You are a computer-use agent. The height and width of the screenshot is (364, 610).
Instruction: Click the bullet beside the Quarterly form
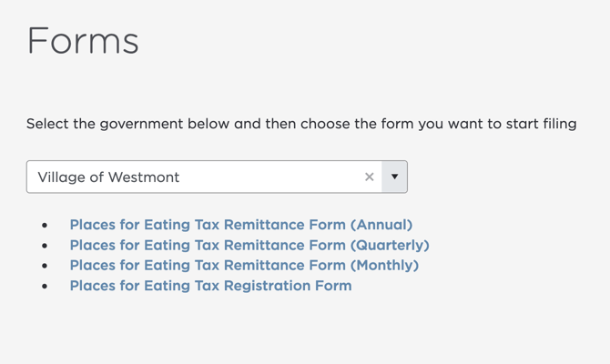[44, 246]
